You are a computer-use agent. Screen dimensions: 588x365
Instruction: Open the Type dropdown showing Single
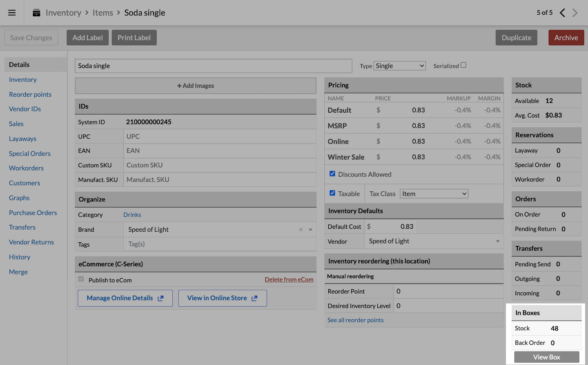click(400, 66)
